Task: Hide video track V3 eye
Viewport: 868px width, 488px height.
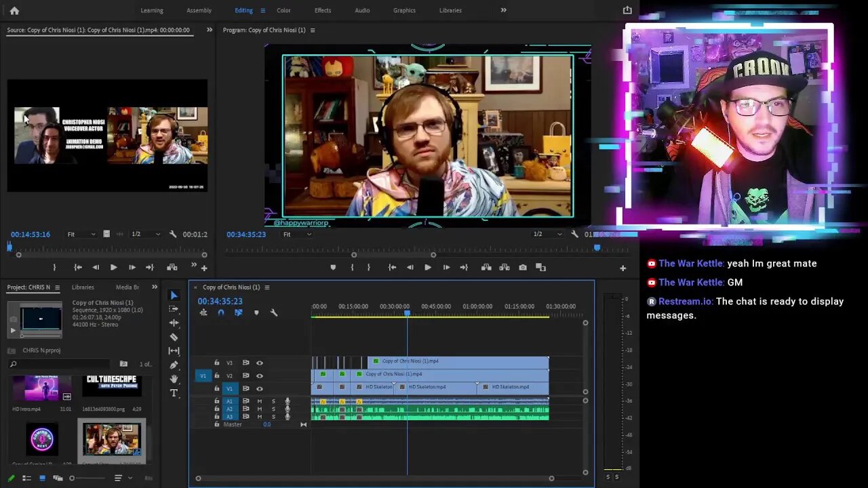Action: click(259, 363)
